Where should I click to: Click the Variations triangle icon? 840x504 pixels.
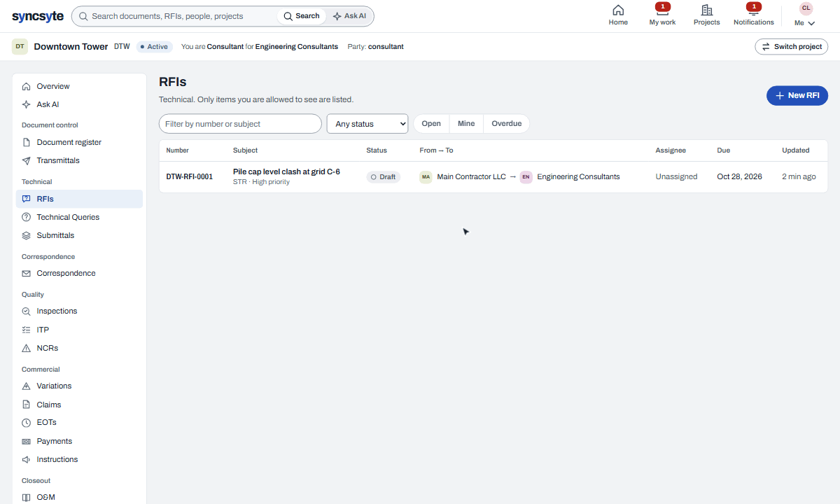click(27, 386)
